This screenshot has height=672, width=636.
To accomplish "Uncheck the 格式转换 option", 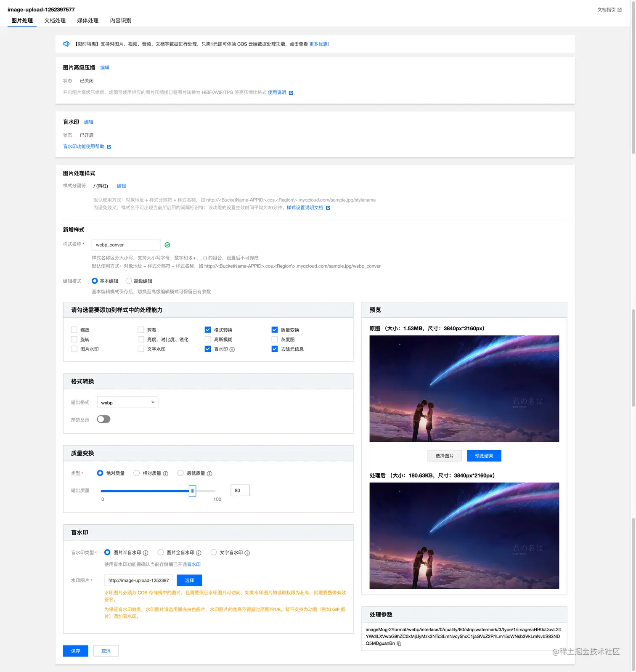I will click(x=208, y=330).
